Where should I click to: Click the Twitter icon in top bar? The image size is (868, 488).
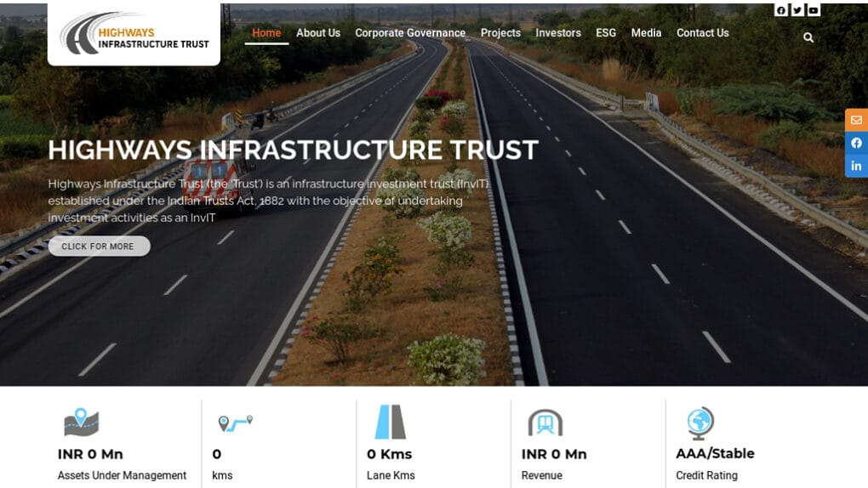[x=797, y=10]
